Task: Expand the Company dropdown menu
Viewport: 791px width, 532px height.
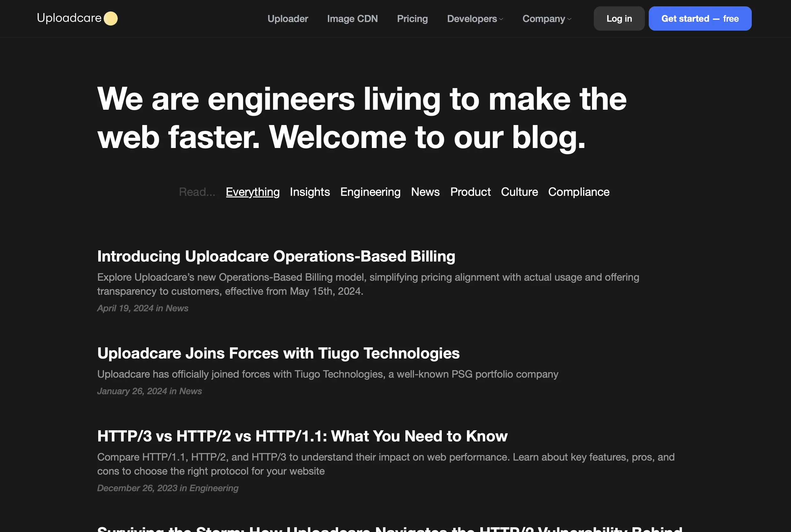Action: [x=547, y=19]
